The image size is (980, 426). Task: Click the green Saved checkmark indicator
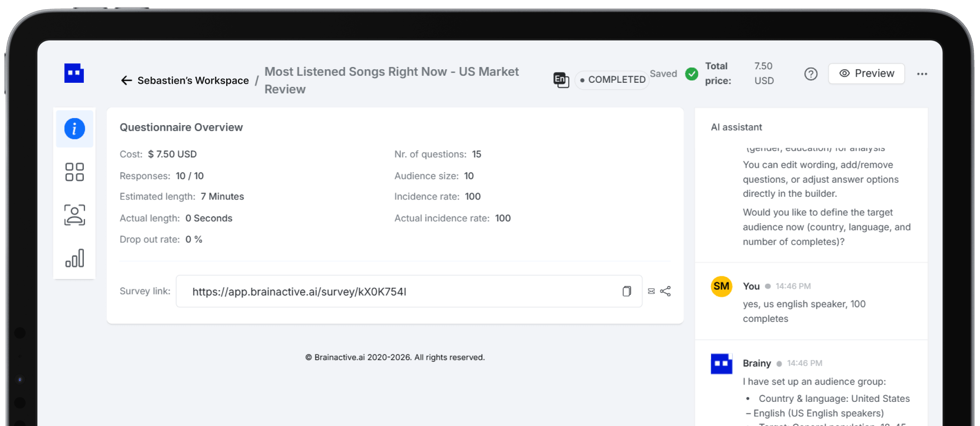click(691, 74)
